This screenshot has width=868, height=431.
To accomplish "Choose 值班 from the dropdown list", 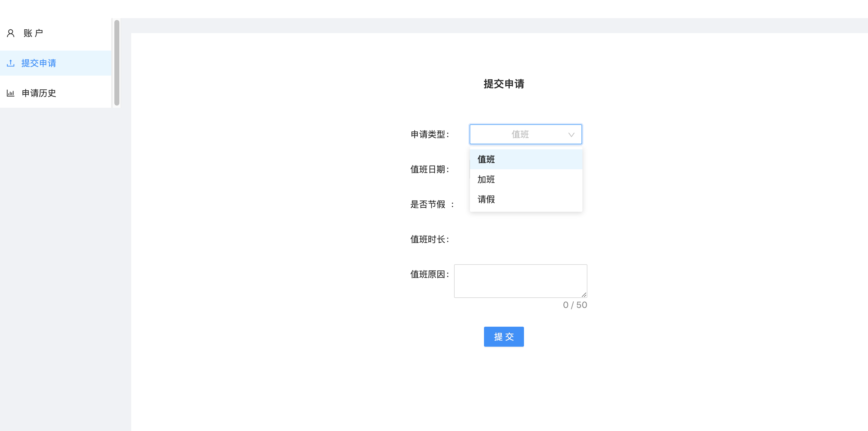I will 486,159.
